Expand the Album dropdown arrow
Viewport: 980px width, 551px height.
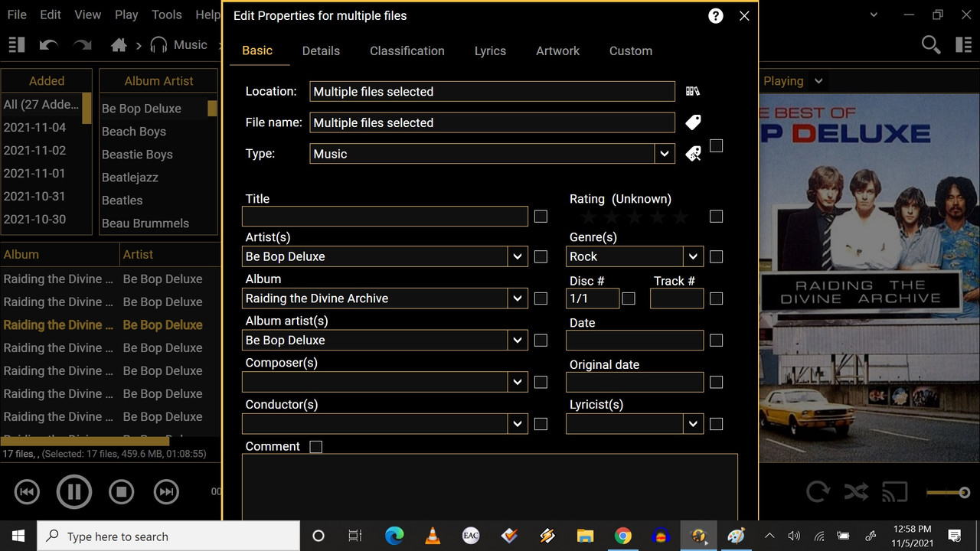[x=518, y=298]
